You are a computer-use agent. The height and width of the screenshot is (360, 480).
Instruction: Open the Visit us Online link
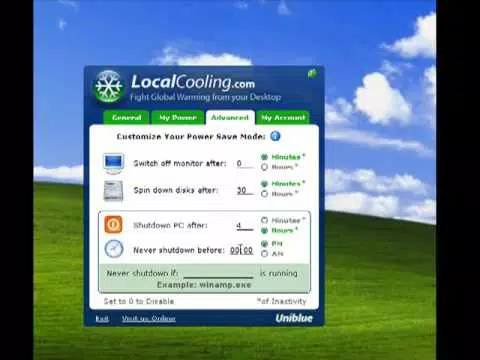[149, 319]
